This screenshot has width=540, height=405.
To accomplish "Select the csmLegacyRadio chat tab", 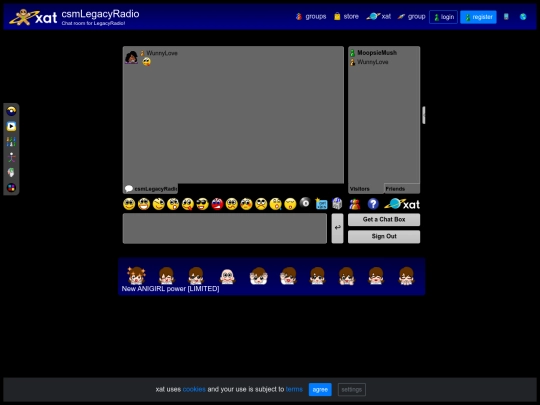I will [151, 189].
